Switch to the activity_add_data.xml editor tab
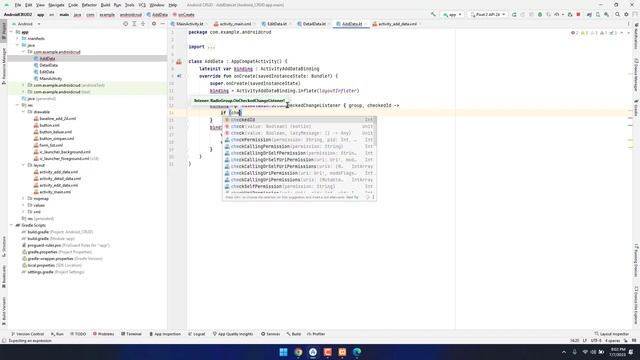The width and height of the screenshot is (640, 360). point(397,24)
